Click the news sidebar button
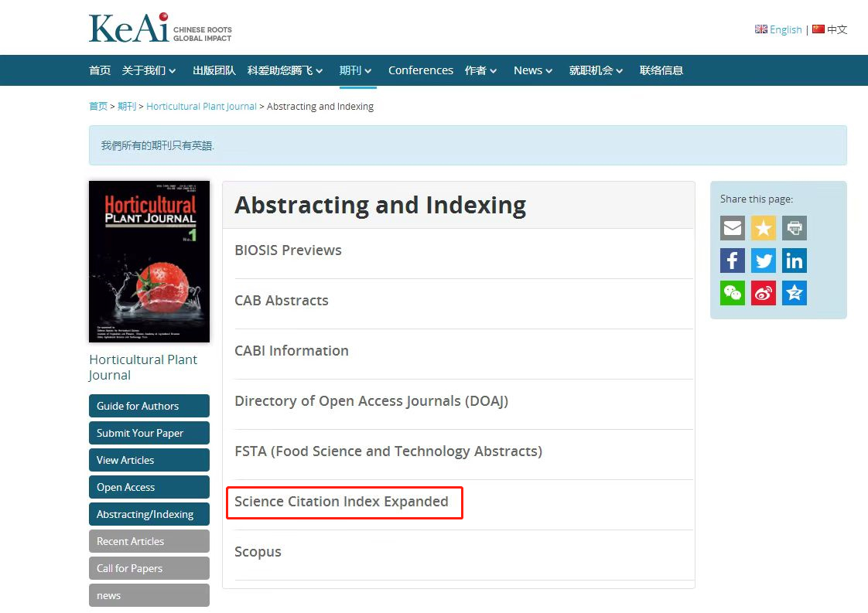This screenshot has width=868, height=613. click(x=149, y=596)
